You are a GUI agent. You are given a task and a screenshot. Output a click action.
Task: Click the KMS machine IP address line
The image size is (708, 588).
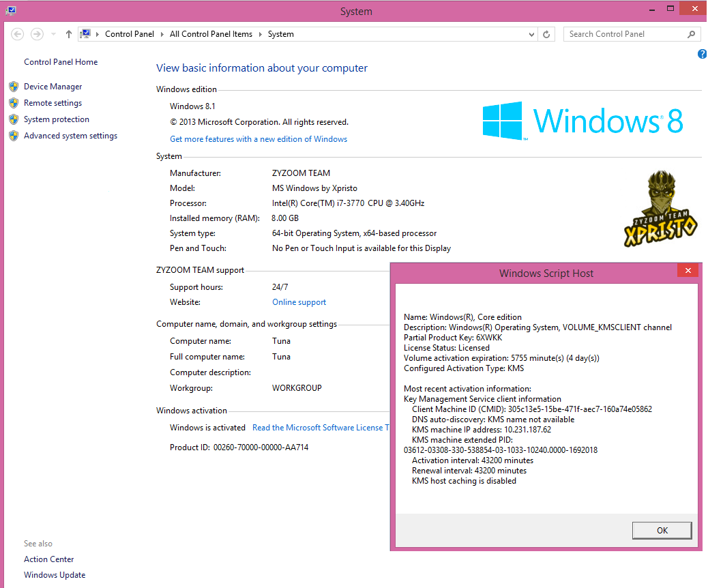(482, 430)
